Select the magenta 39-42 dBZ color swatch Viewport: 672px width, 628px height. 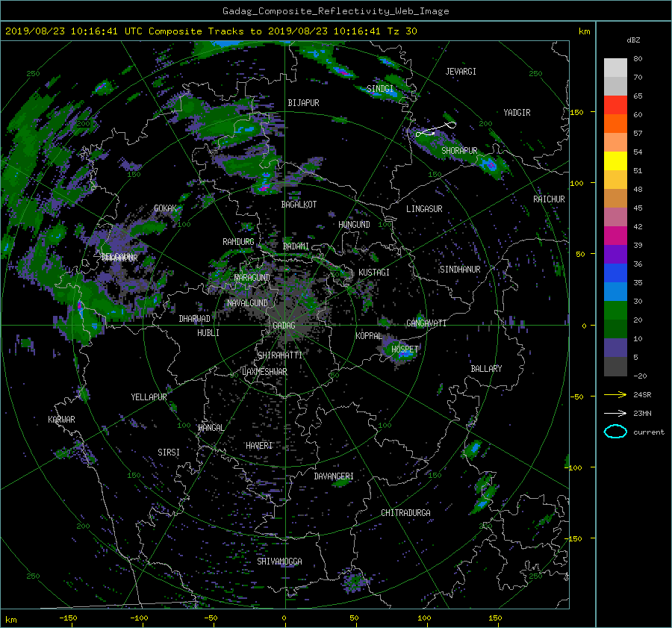[x=615, y=236]
